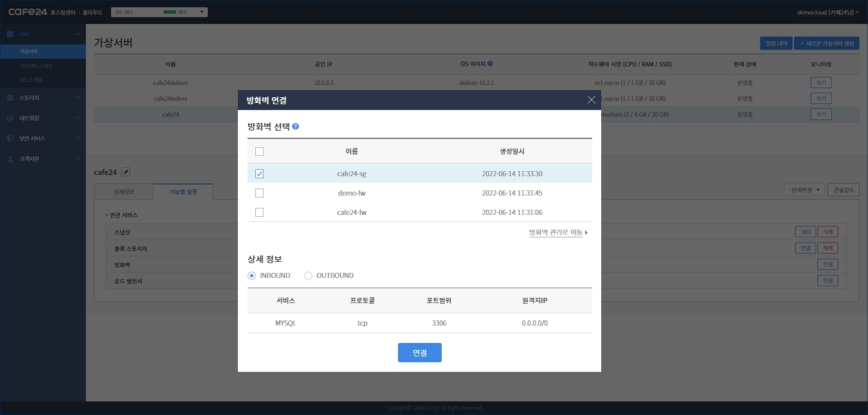
Task: Click help icon next to OS 이미지
Action: click(x=490, y=64)
